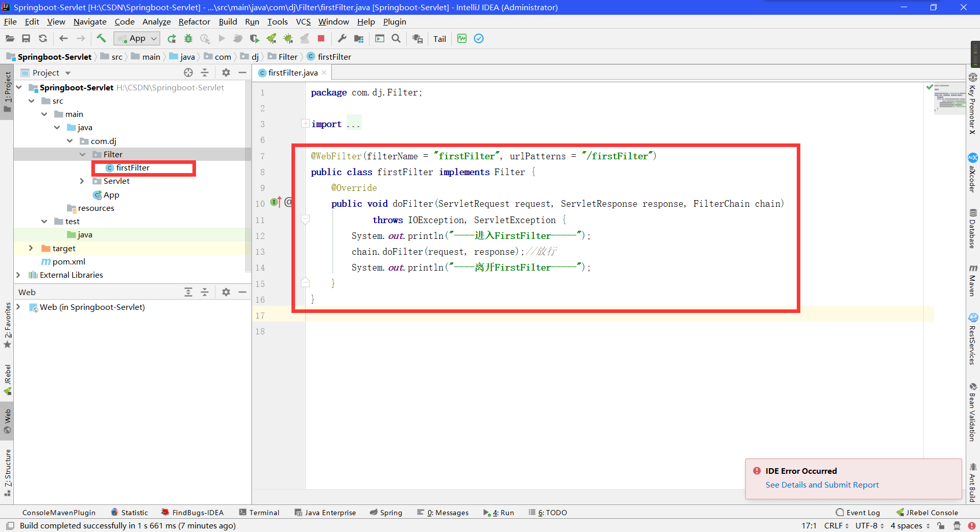Rerun App with the green arrow icon

coord(172,38)
